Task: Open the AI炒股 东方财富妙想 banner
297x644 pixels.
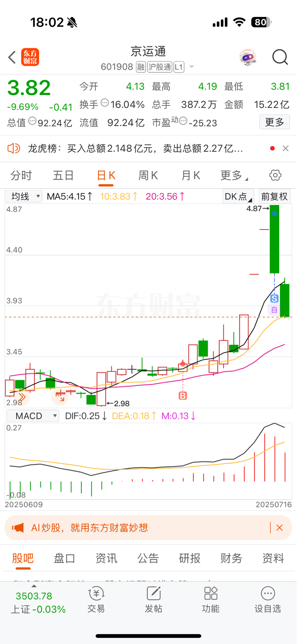Action: tap(148, 528)
